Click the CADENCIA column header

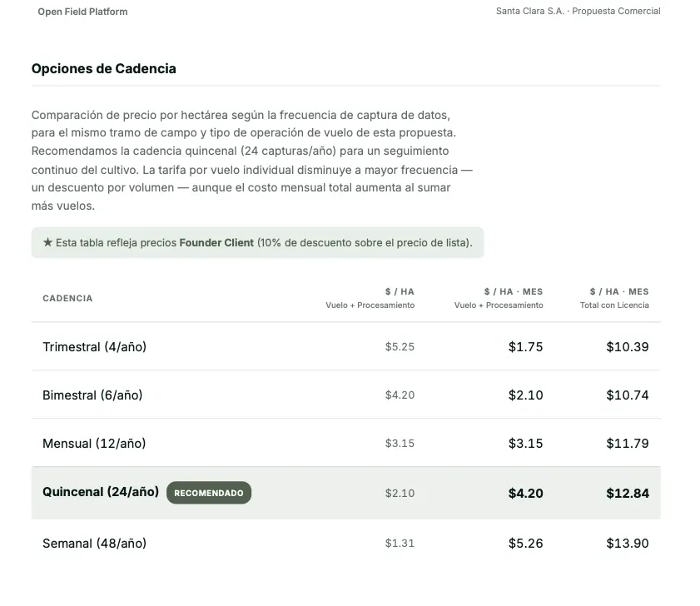coord(67,298)
